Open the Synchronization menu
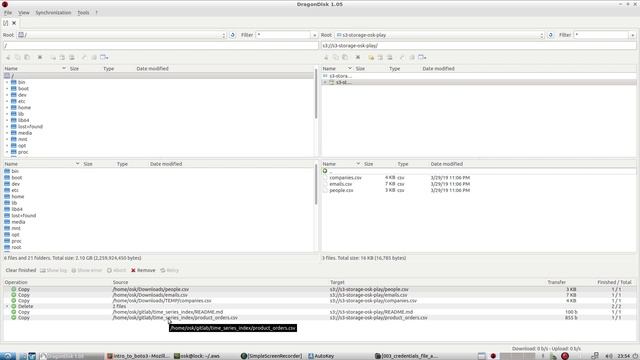 point(53,13)
